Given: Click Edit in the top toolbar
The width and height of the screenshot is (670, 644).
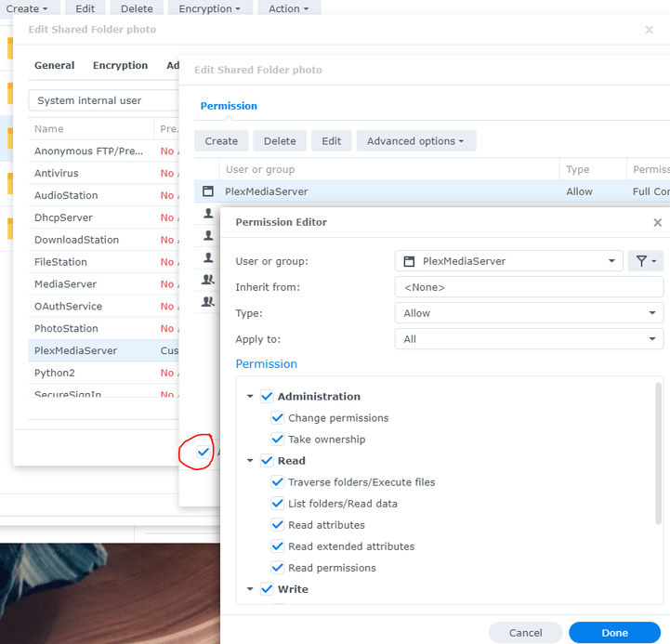Looking at the screenshot, I should point(85,8).
